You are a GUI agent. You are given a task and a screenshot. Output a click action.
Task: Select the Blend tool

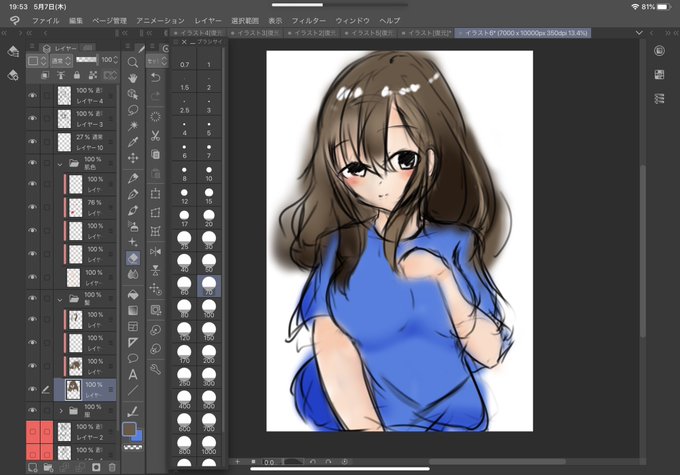coord(133,274)
